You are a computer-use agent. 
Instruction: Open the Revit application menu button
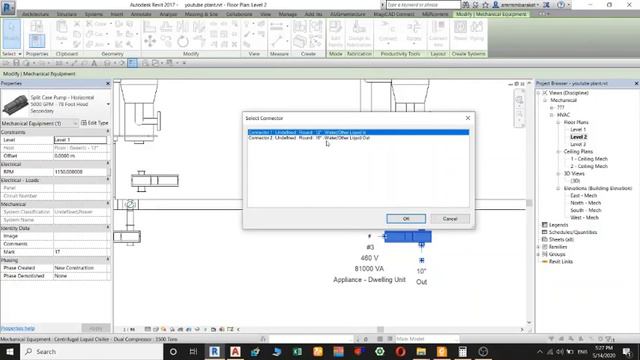(8, 7)
